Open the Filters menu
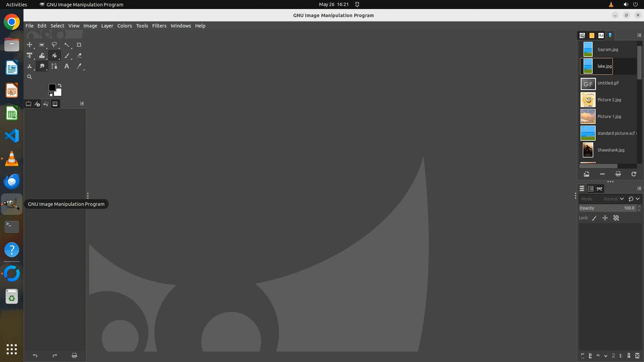This screenshot has width=644, height=362. click(159, 26)
